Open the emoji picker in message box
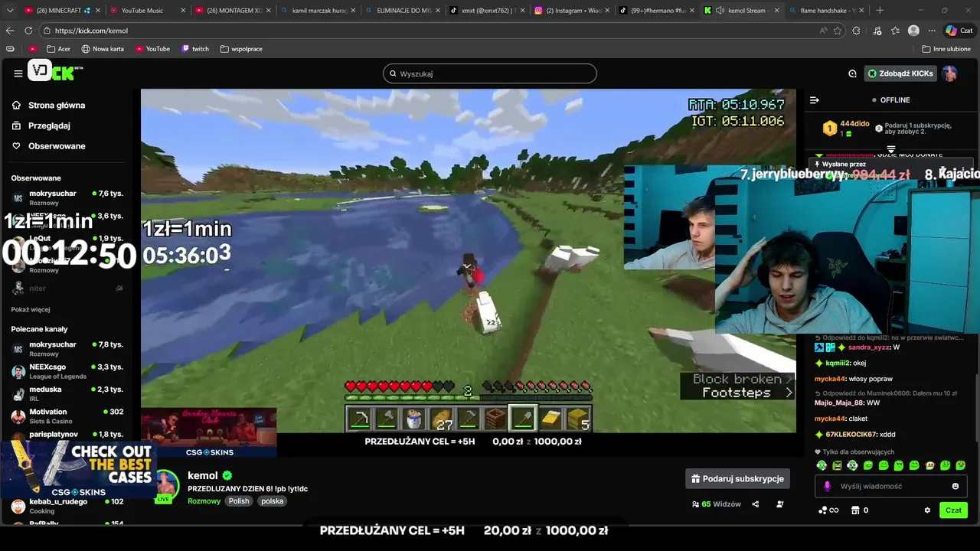The width and height of the screenshot is (980, 551). 955,486
